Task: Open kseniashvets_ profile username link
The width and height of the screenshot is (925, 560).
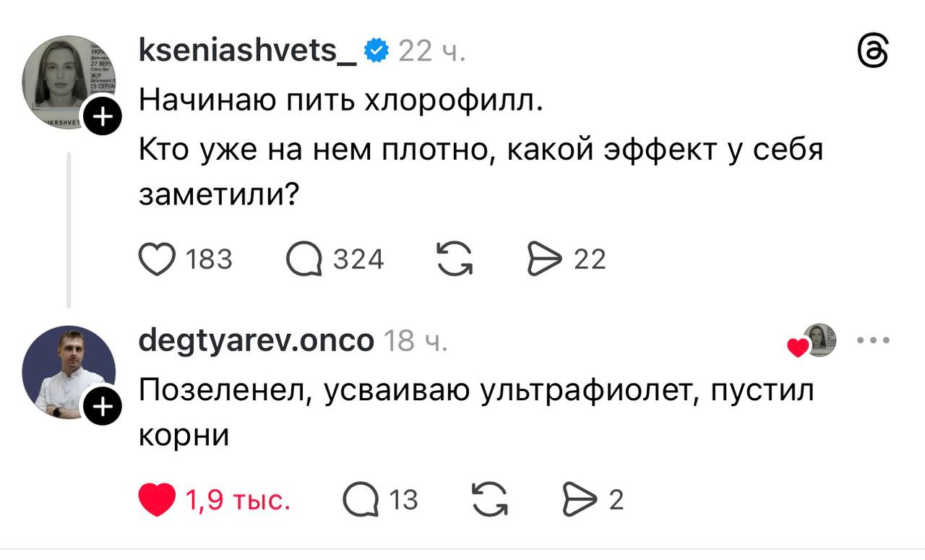Action: click(247, 52)
